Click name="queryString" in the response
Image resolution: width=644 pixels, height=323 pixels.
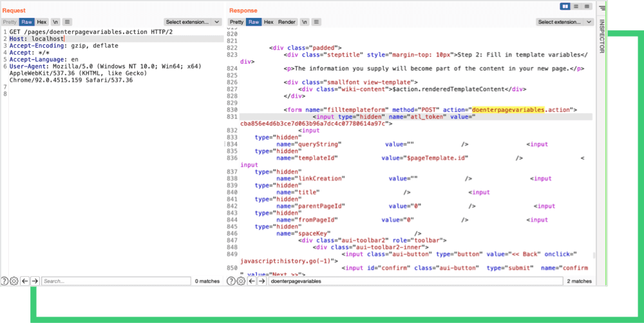[x=309, y=144]
